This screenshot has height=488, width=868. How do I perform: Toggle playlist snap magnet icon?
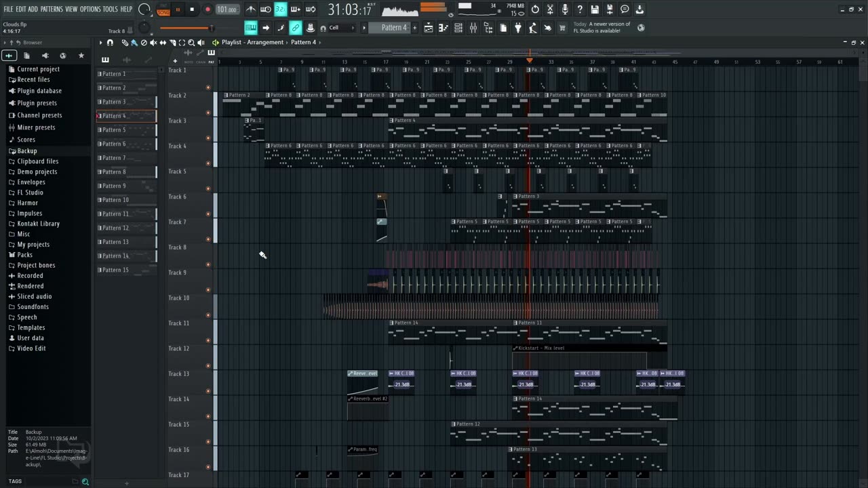[110, 43]
